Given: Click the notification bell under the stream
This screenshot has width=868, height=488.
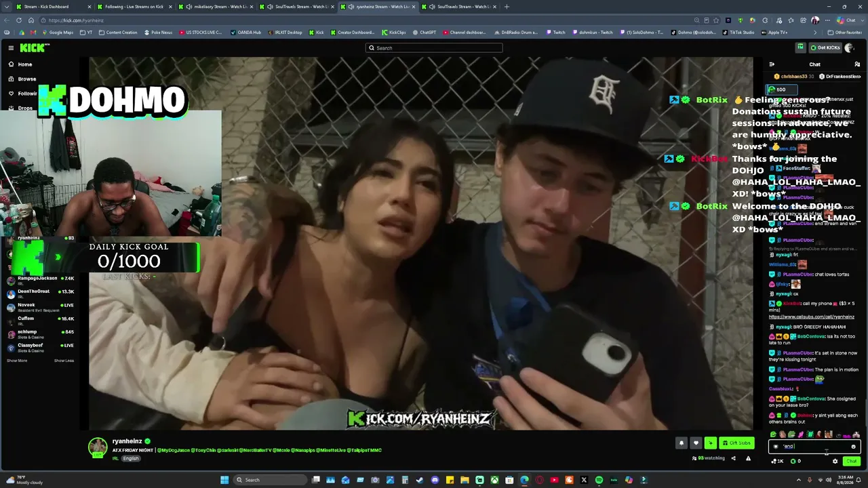Looking at the screenshot, I should tap(682, 443).
